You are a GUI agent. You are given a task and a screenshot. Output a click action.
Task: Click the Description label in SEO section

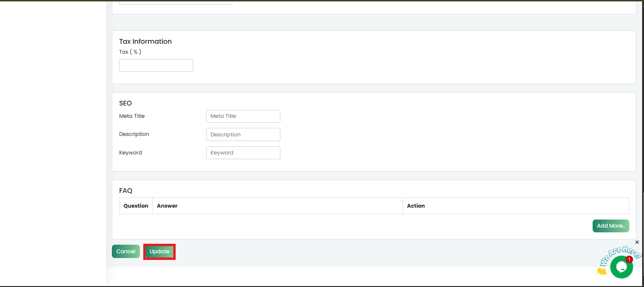coord(134,134)
